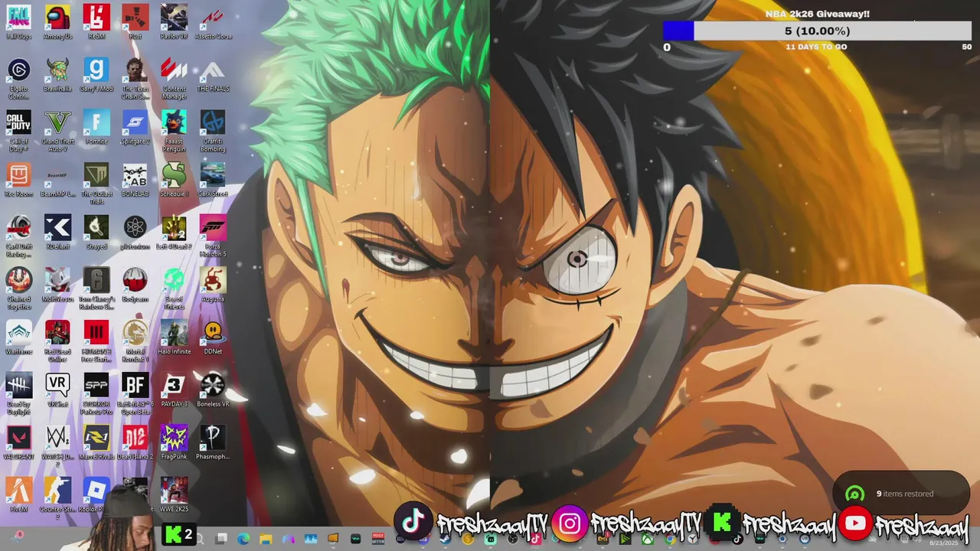Select the BeamMP Launcher shortcut
The height and width of the screenshot is (551, 980).
[x=57, y=179]
